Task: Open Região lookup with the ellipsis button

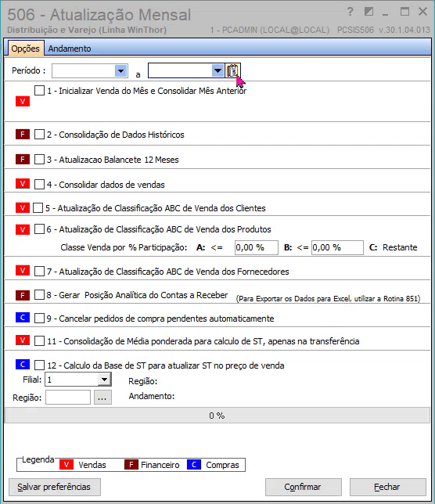Action: [102, 398]
